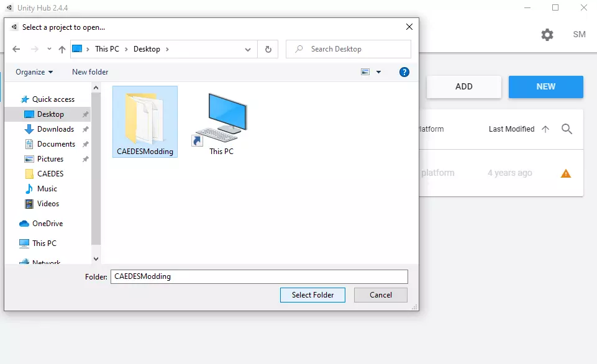
Task: Click the ADD project button
Action: [x=463, y=86]
